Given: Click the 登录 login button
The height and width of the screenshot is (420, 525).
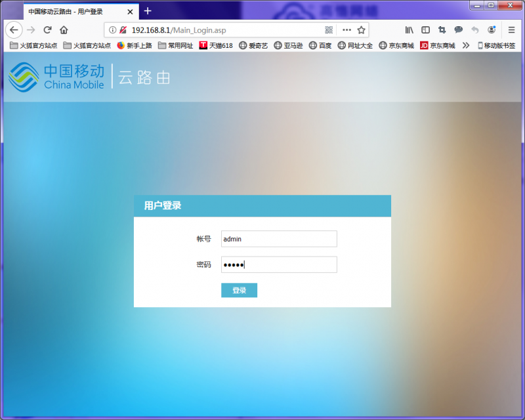Looking at the screenshot, I should tap(239, 290).
